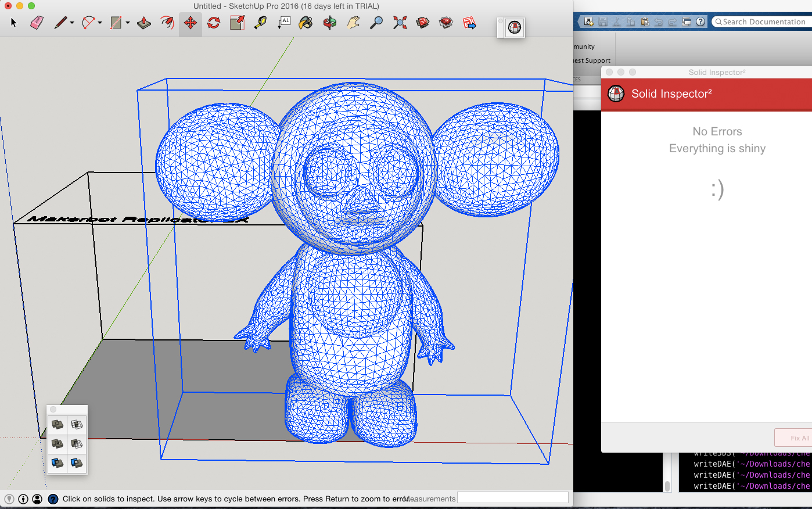
Task: Expand the Arc tool dropdown arrow
Action: click(x=99, y=22)
